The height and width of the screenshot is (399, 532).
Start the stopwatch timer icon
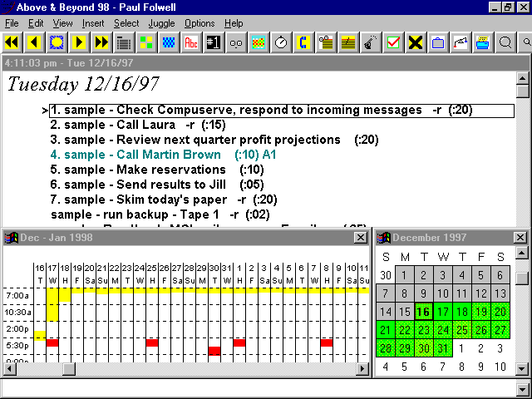(x=281, y=42)
